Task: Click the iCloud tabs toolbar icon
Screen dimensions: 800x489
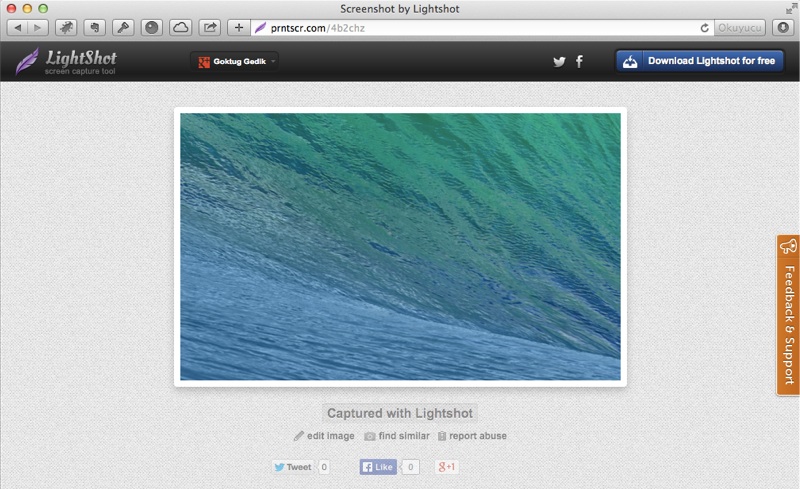Action: pyautogui.click(x=181, y=28)
